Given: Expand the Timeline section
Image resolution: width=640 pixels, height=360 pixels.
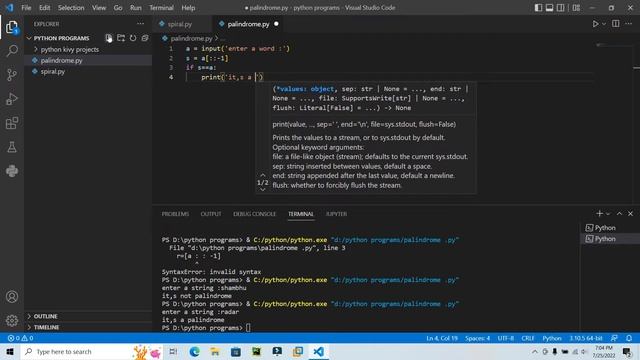Looking at the screenshot, I should tap(47, 327).
